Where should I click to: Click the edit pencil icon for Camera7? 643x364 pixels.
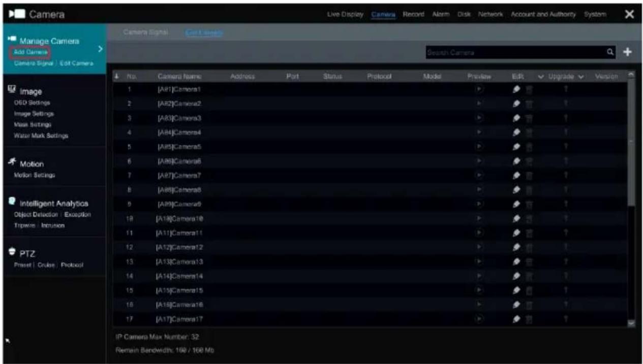(516, 175)
